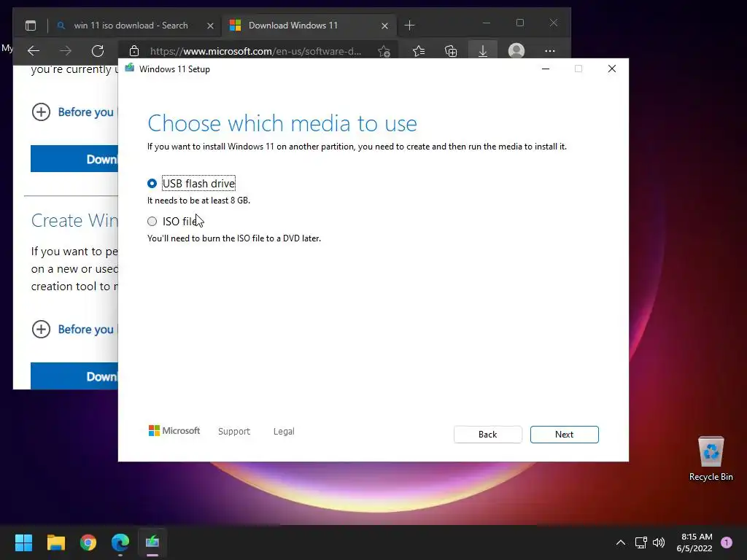Click the Edge back arrow
The height and width of the screenshot is (560, 747).
point(34,51)
